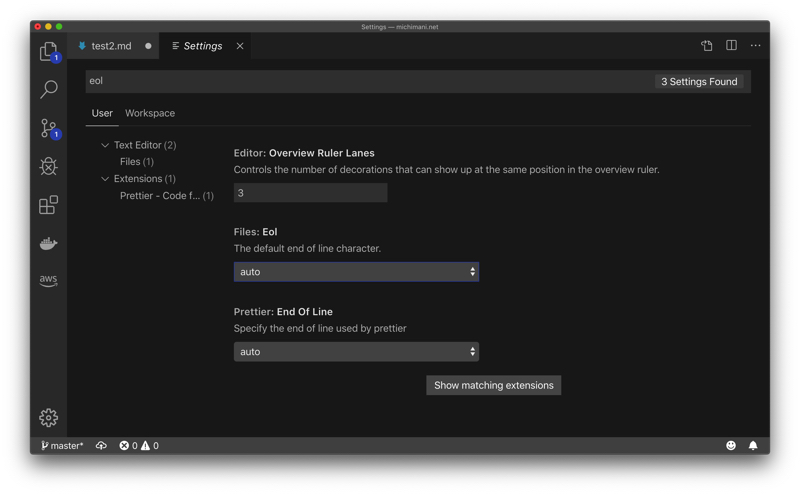The height and width of the screenshot is (494, 800).
Task: Click 'The default end of line character.' text
Action: tap(307, 249)
